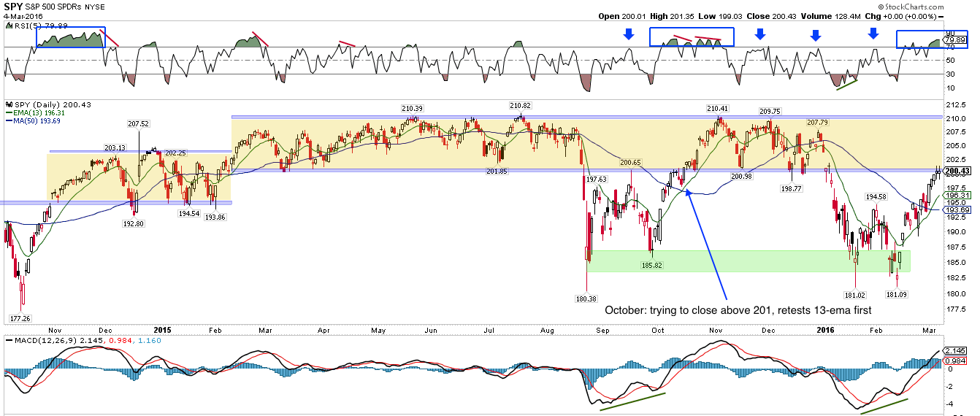The height and width of the screenshot is (416, 980).
Task: Click the 200.43 current price flag on the right axis
Action: pyautogui.click(x=956, y=172)
